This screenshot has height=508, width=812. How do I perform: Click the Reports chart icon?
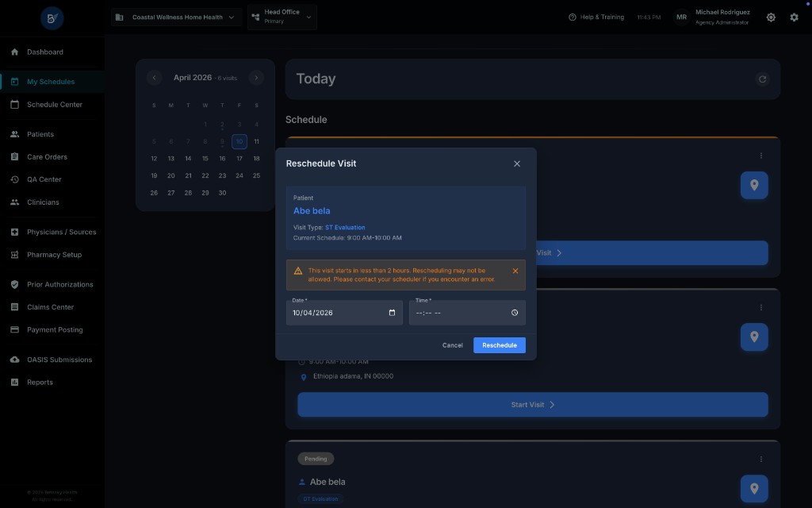14,382
